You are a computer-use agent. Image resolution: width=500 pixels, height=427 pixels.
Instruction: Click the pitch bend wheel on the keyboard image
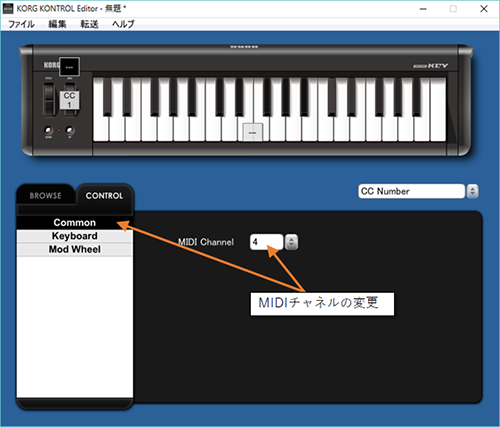49,99
